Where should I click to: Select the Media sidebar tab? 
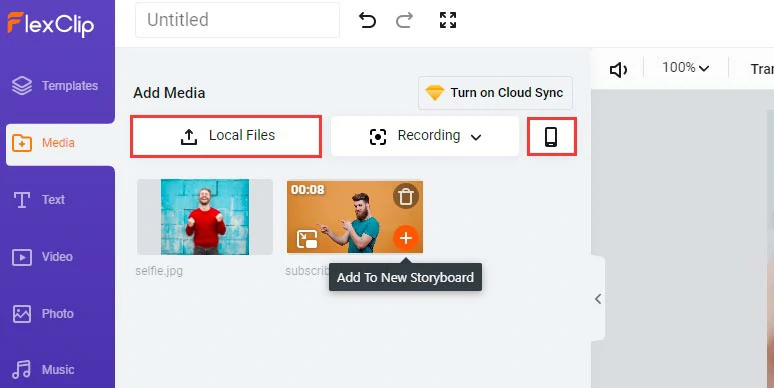tap(59, 143)
